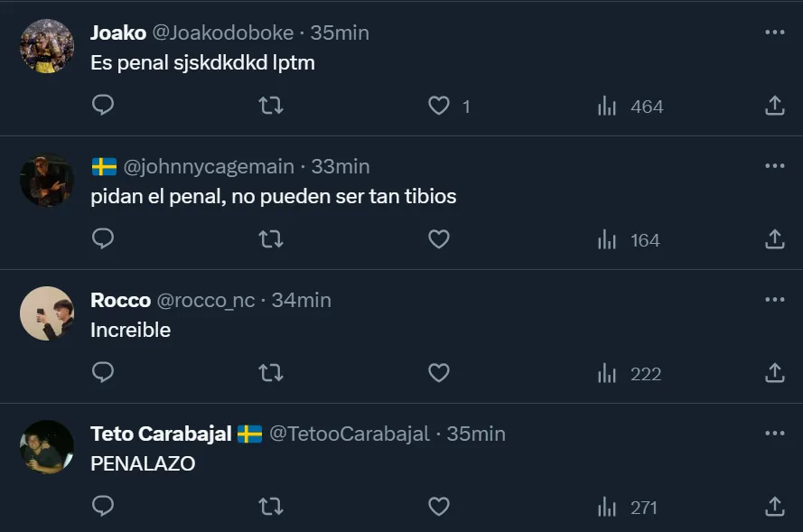
Task: View analytics showing 164 views
Action: point(629,240)
